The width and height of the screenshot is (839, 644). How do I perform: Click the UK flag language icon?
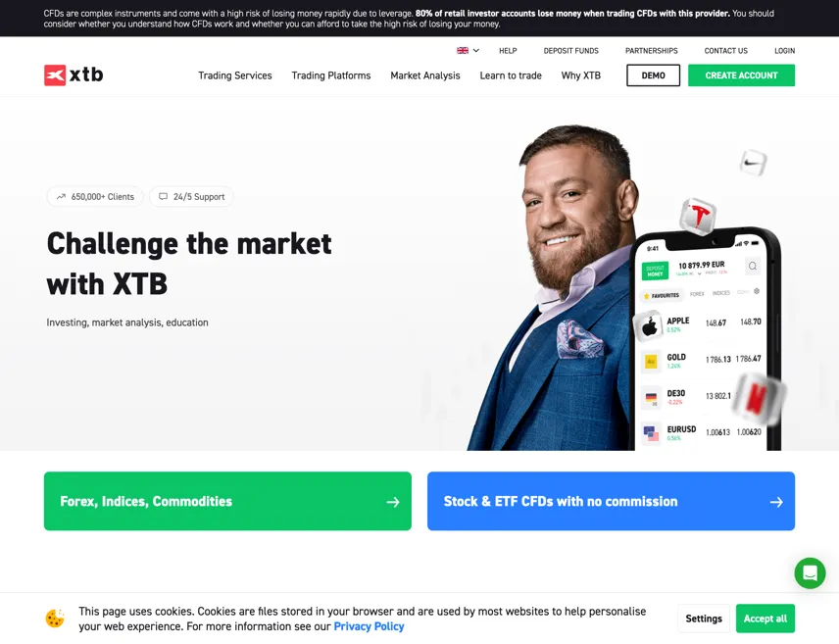[463, 50]
